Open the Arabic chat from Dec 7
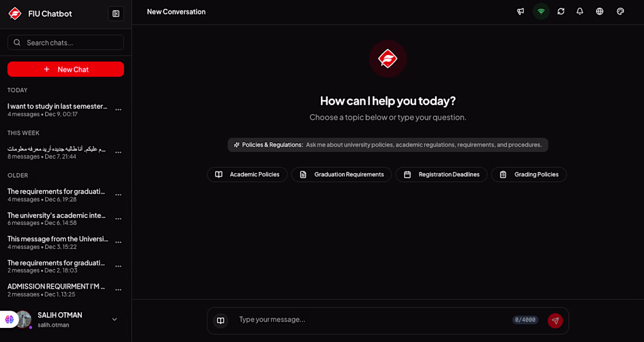 coord(58,153)
